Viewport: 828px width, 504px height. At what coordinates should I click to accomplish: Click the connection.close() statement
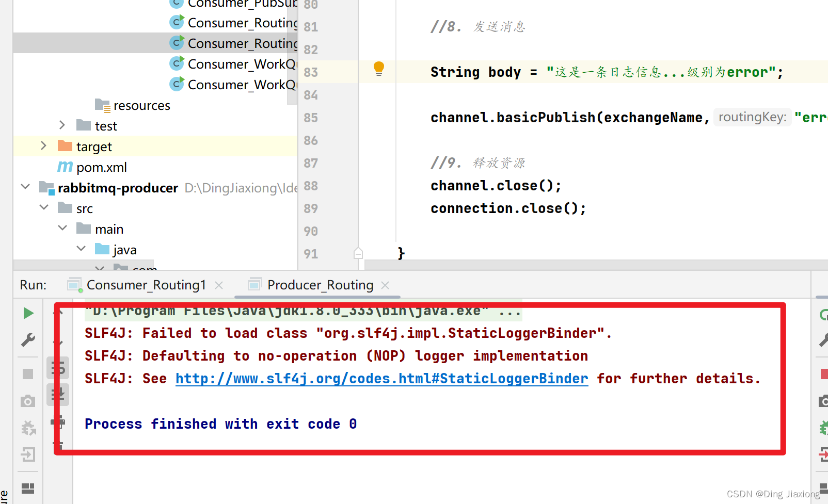coord(508,208)
